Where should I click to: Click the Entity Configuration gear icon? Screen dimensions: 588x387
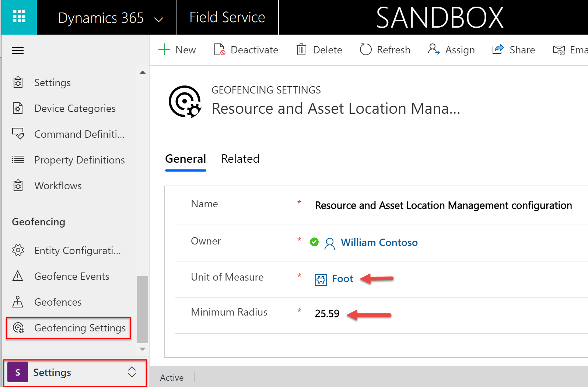tap(18, 250)
